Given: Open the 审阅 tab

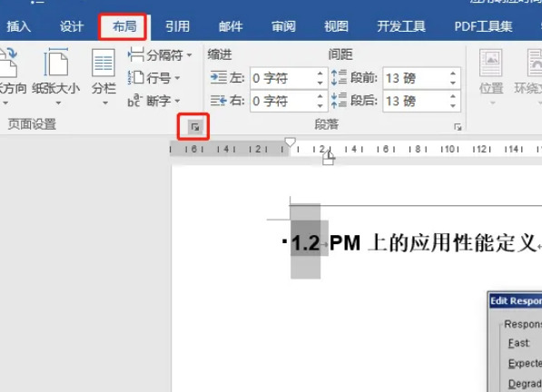Looking at the screenshot, I should click(283, 26).
